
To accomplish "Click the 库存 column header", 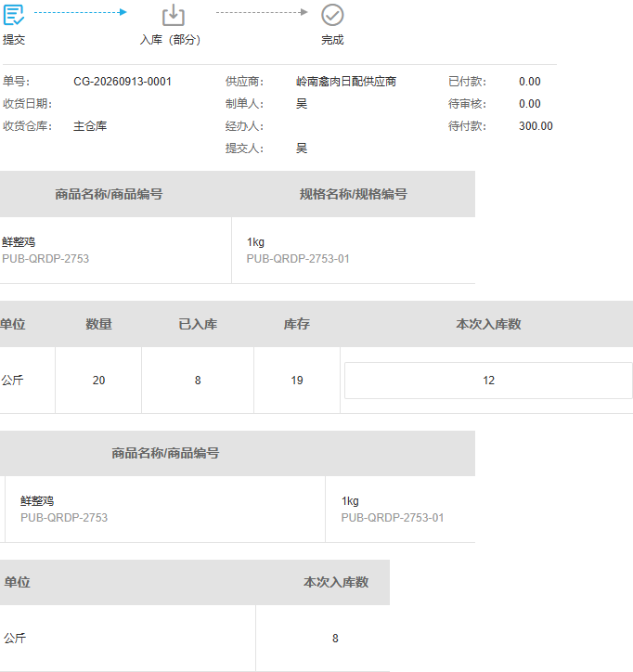I will (x=297, y=324).
